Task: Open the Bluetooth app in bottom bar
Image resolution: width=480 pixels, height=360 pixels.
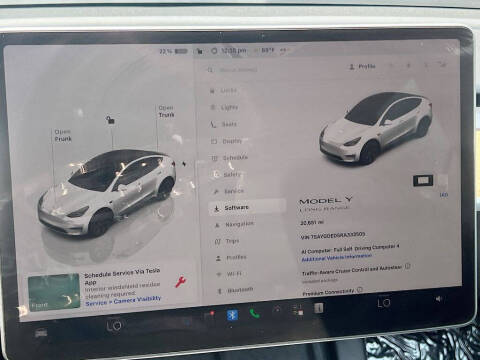Action: [x=232, y=315]
